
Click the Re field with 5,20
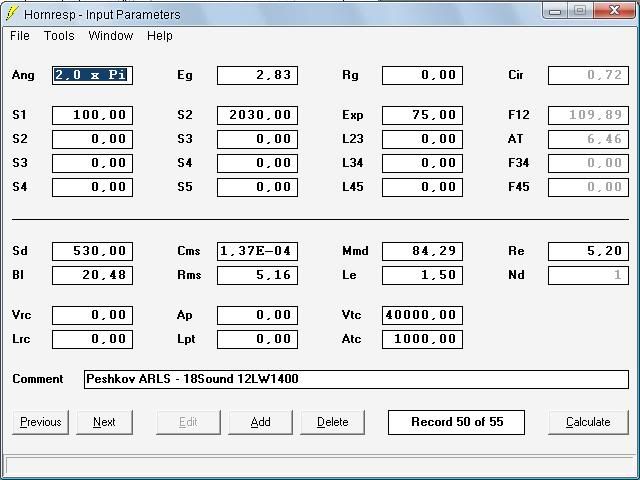click(x=588, y=251)
